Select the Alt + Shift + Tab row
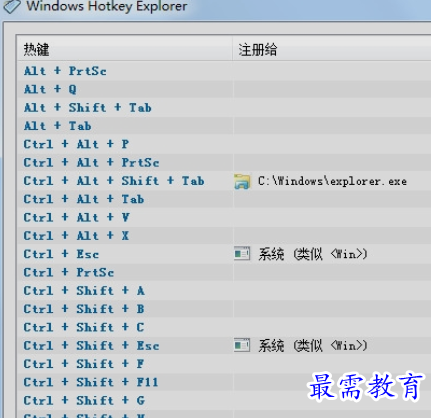 point(224,108)
